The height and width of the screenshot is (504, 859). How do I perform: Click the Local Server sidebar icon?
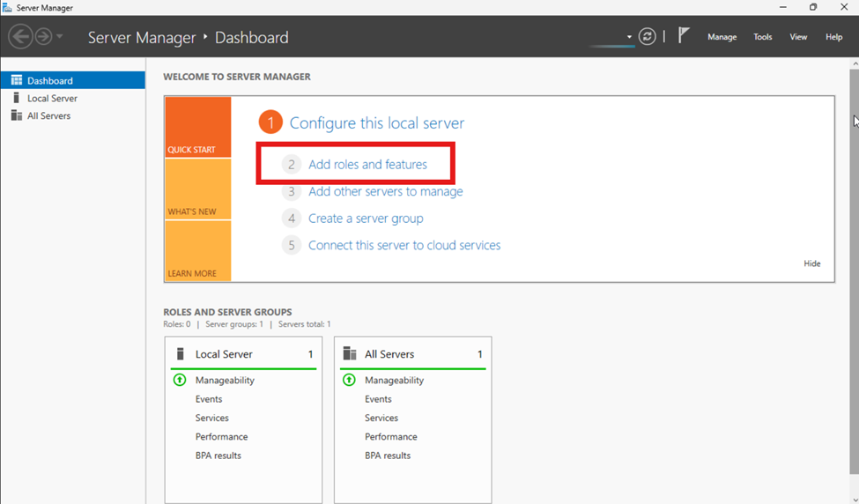[x=16, y=98]
